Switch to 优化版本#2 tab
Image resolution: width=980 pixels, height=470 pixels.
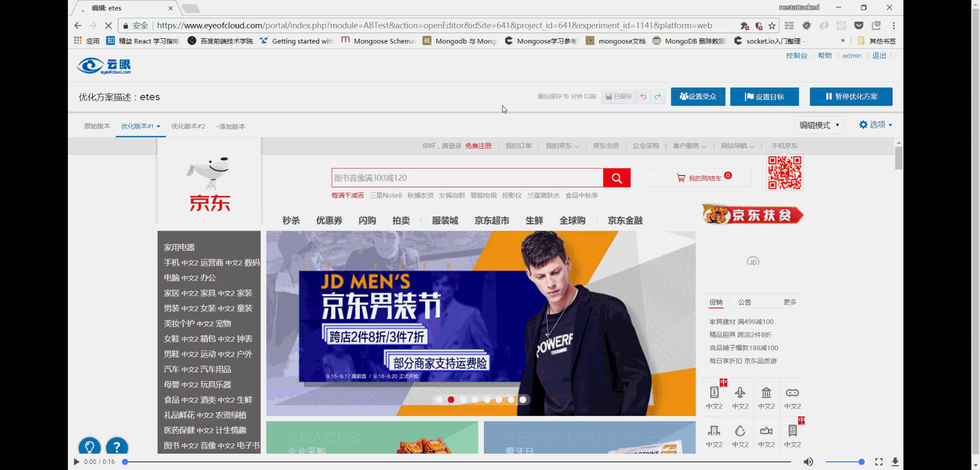(x=188, y=126)
